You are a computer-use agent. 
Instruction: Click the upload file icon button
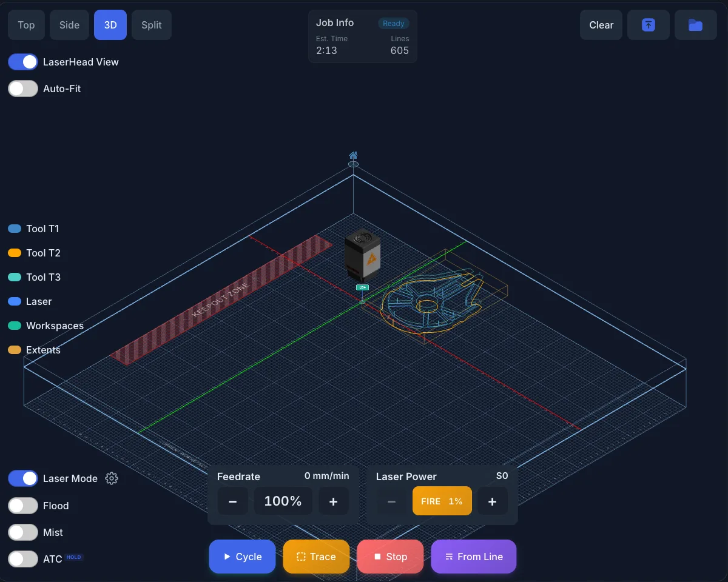[649, 25]
